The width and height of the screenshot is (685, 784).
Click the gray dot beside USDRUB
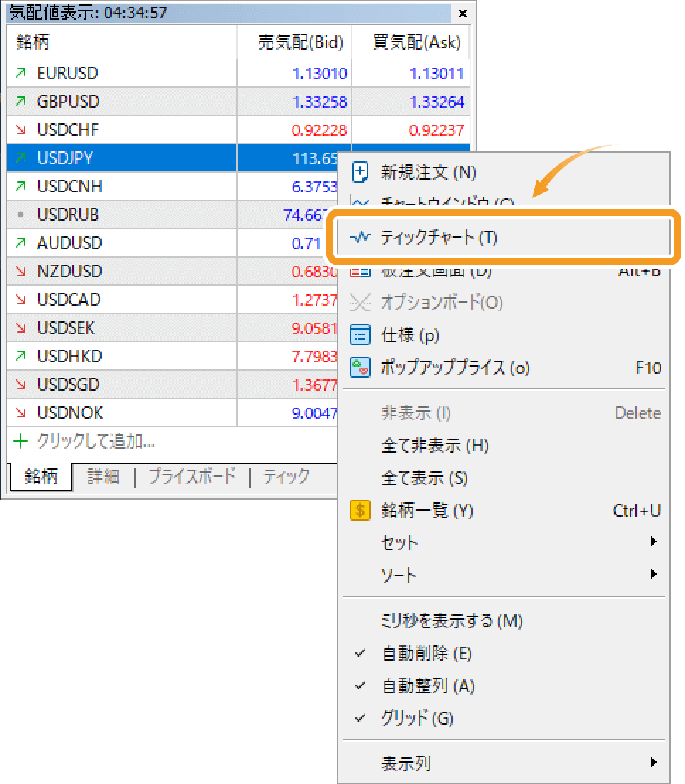pos(21,214)
